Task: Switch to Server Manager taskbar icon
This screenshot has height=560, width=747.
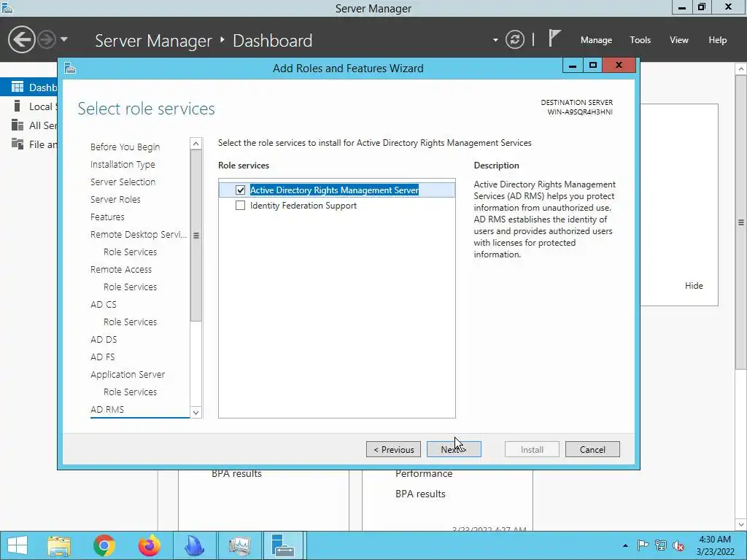Action: pyautogui.click(x=284, y=545)
